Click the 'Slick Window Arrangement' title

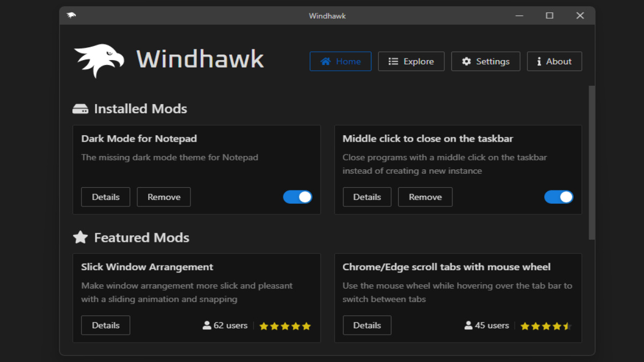click(147, 267)
